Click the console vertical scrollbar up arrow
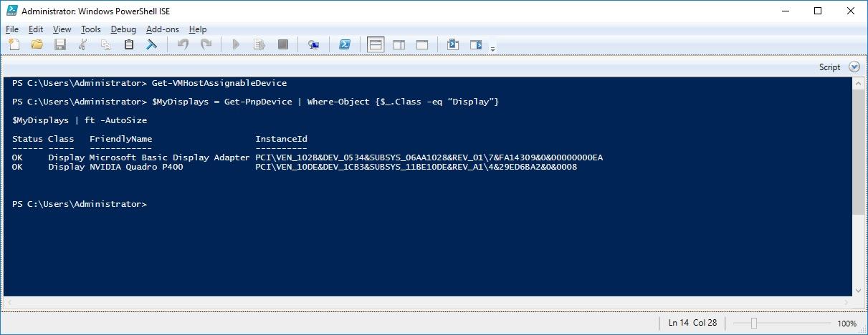This screenshot has height=335, width=868. point(858,83)
